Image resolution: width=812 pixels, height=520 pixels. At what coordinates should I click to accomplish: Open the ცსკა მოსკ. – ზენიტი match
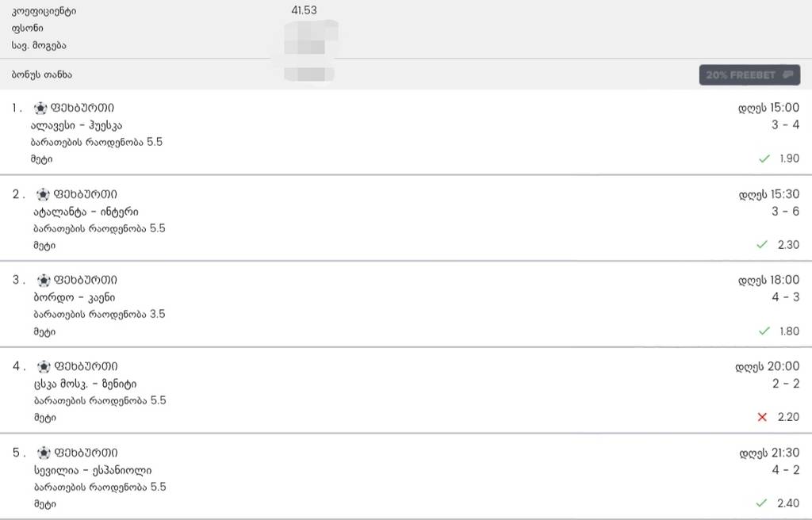coord(86,384)
